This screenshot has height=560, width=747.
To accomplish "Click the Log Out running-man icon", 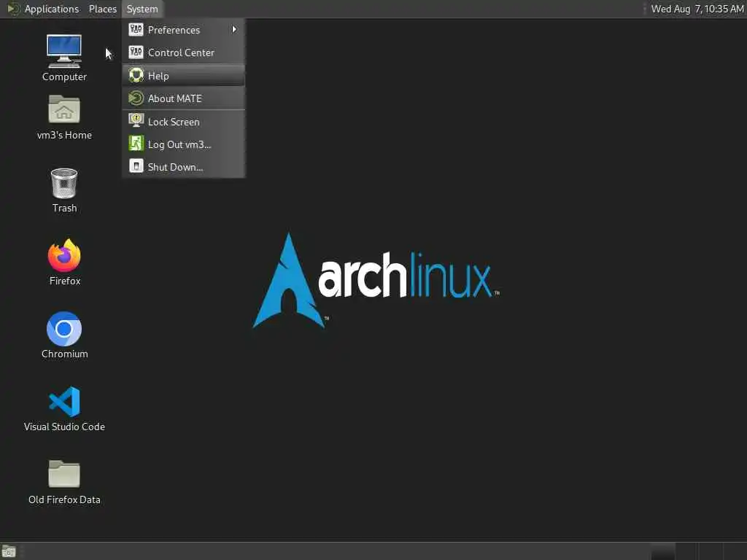I will [x=136, y=144].
